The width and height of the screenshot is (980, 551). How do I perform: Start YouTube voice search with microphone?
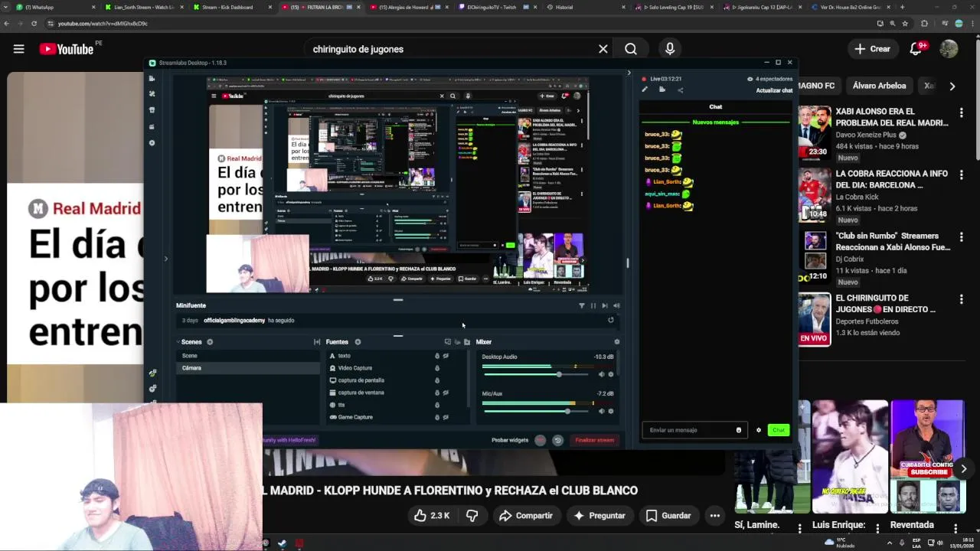click(670, 49)
